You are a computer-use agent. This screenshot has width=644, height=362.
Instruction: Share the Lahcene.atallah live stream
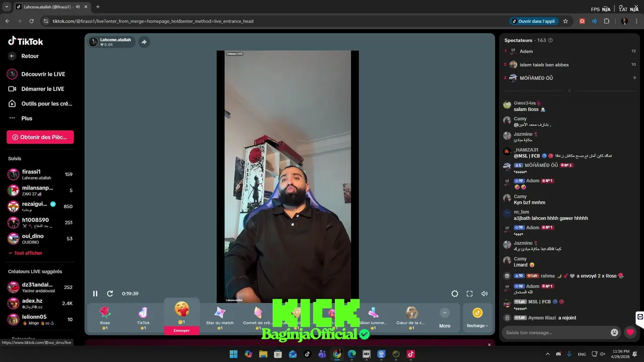point(144,42)
